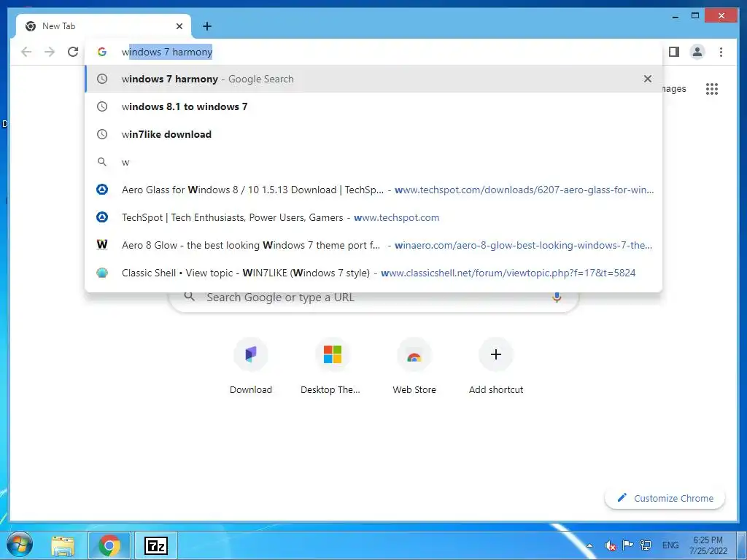Open the Aero Glass for Windows 8 / 10 TechSpot suggestion

[373, 190]
